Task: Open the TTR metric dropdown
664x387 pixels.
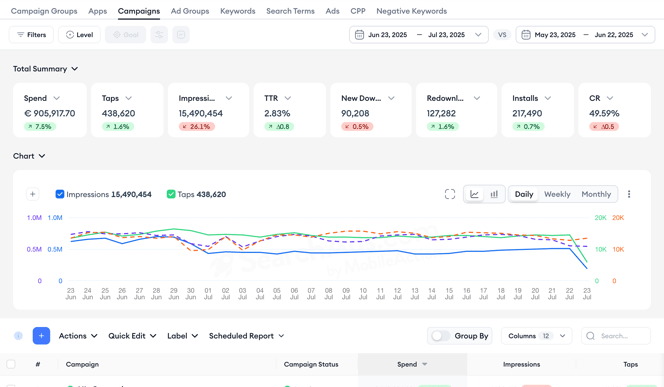Action: pyautogui.click(x=288, y=98)
